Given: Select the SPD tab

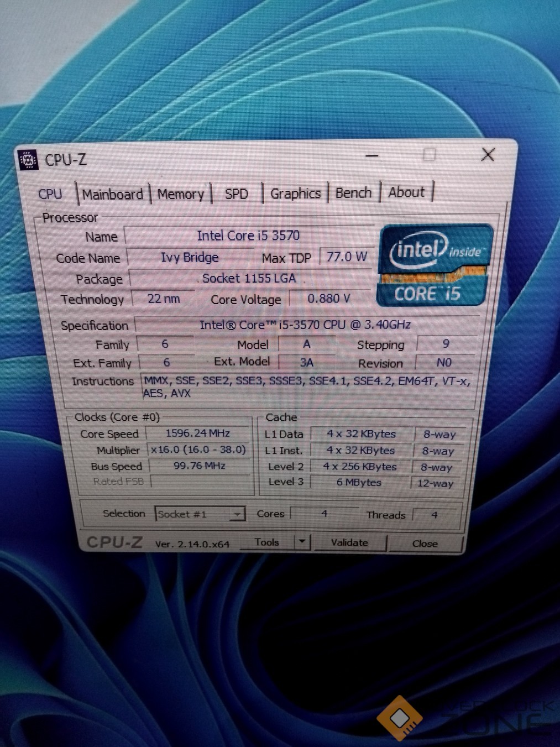Looking at the screenshot, I should tap(237, 194).
